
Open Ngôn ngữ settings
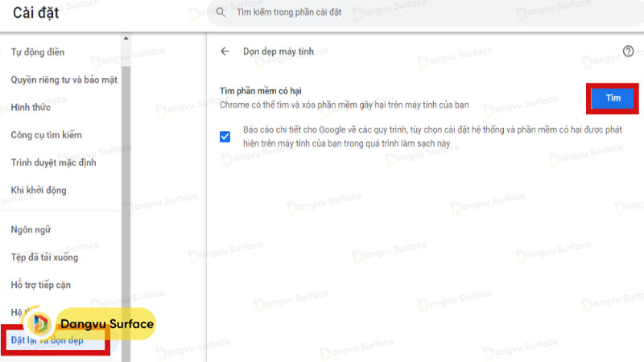tap(31, 230)
